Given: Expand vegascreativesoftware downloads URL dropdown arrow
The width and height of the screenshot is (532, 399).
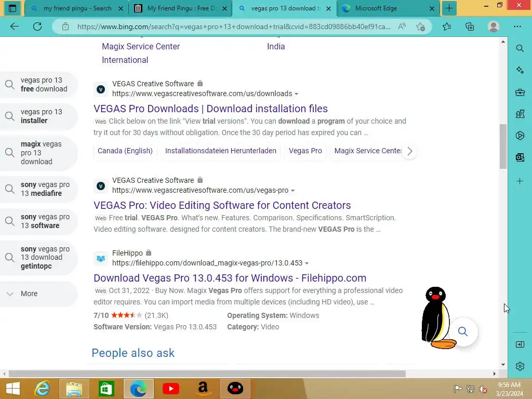Looking at the screenshot, I should pyautogui.click(x=297, y=94).
